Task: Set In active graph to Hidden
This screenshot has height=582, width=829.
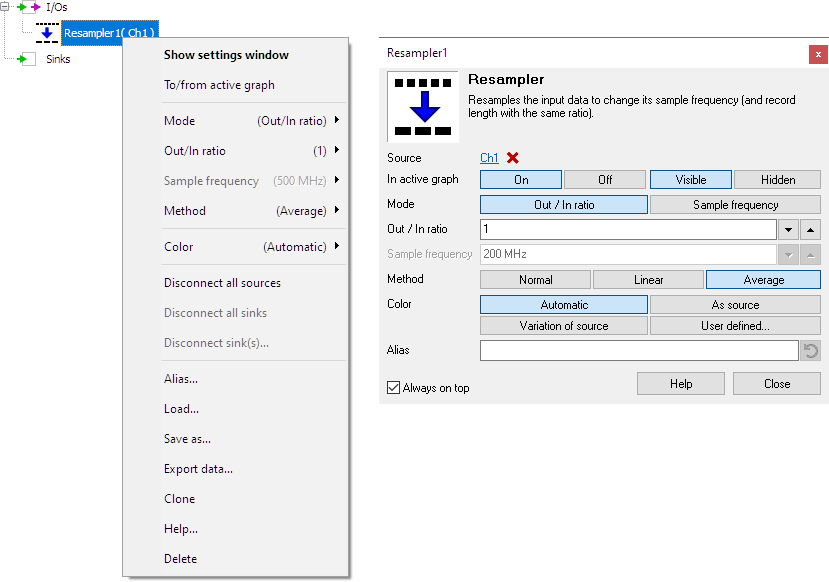Action: coord(777,179)
